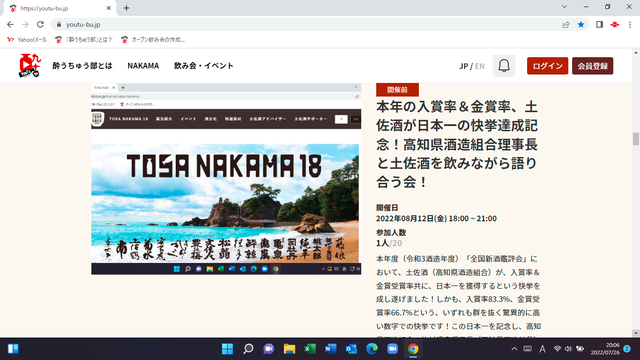Launch Word from the taskbar

pos(331,349)
